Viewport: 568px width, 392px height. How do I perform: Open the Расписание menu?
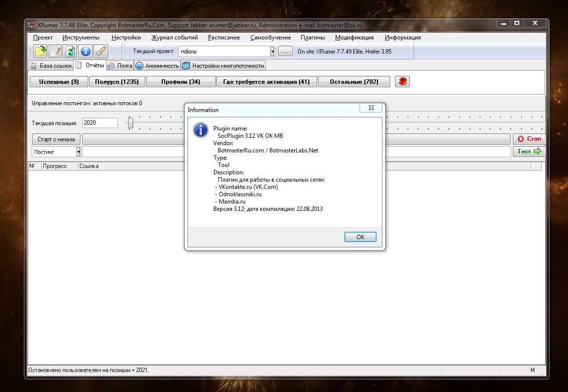[224, 37]
